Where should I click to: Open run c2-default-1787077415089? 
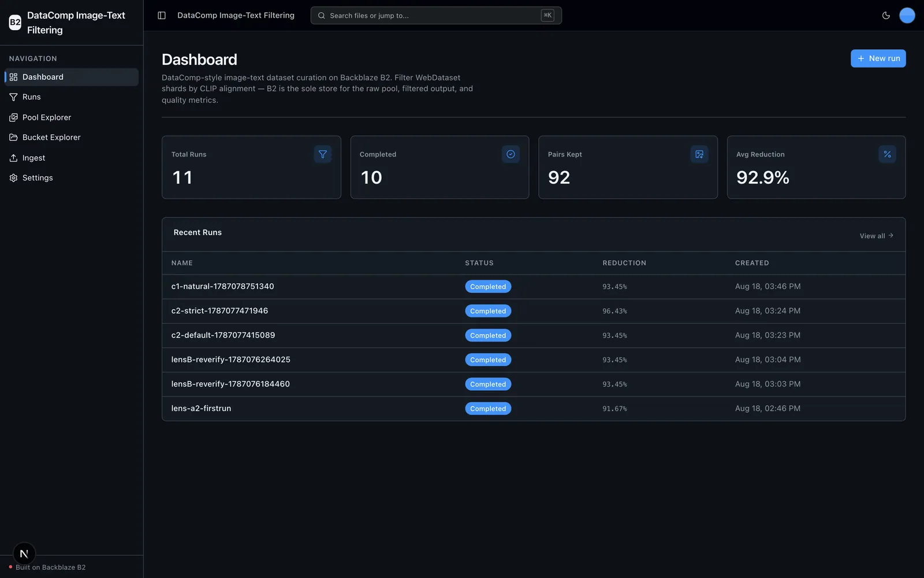223,335
